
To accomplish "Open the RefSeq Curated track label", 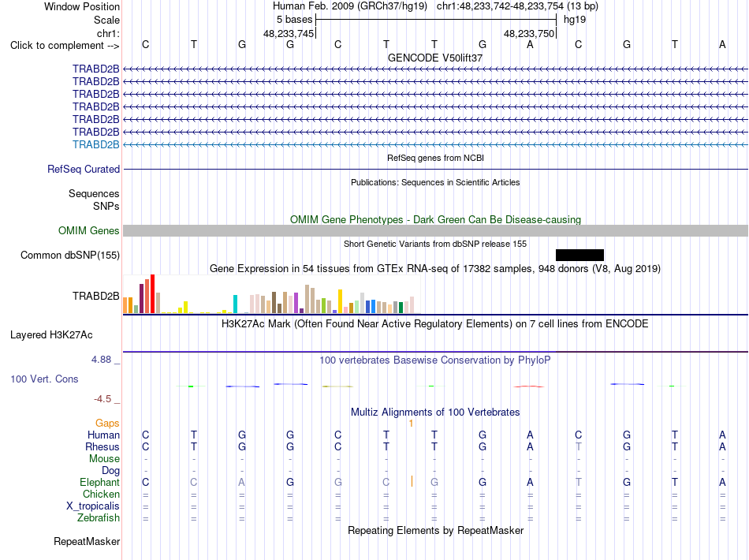I will pos(84,169).
